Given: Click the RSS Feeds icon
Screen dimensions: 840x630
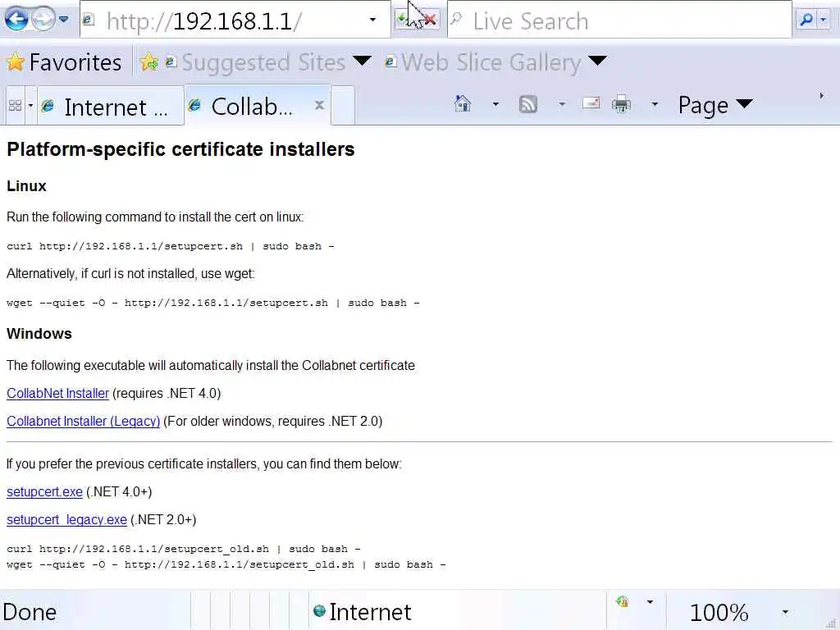Looking at the screenshot, I should [x=527, y=104].
